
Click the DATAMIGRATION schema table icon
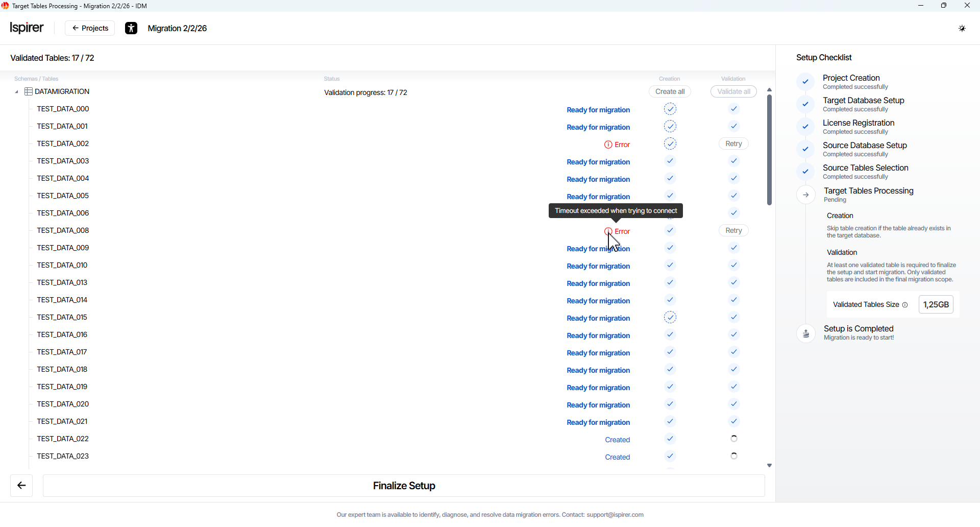click(29, 92)
